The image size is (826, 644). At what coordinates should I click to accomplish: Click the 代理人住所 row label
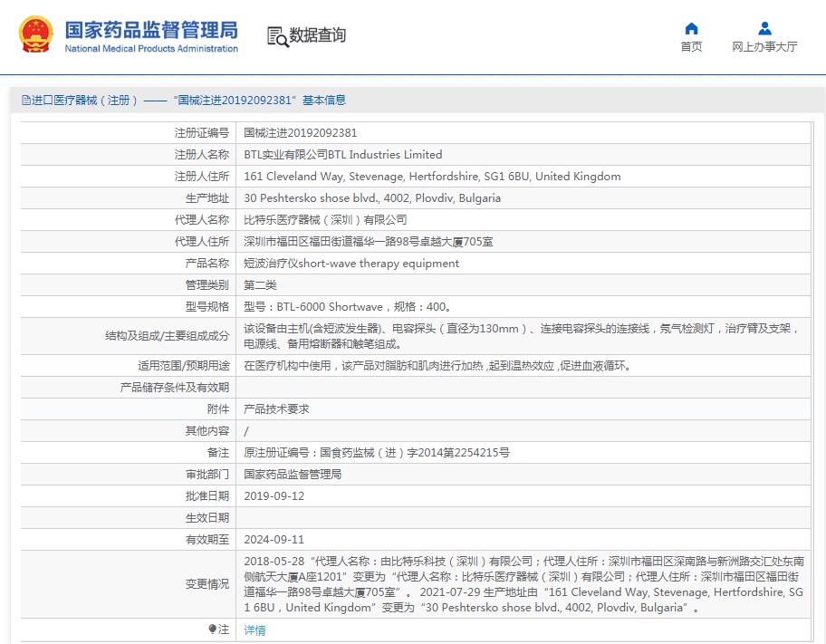202,242
